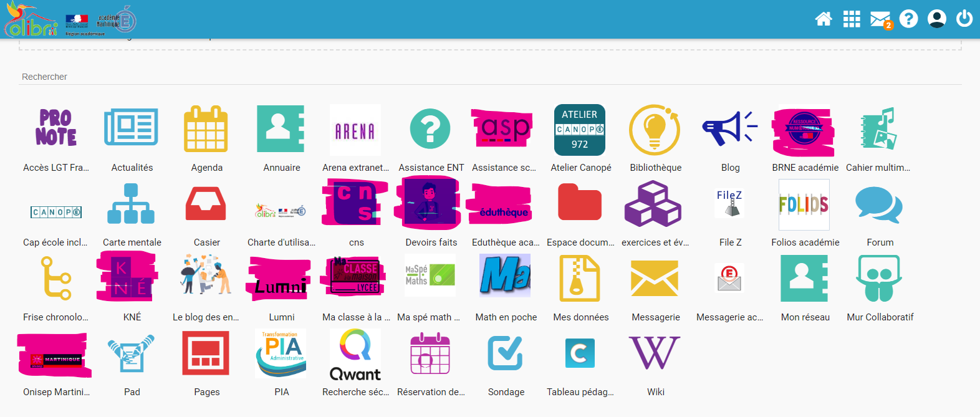Open the Casier inbox tray app
Viewport: 980px width, 417px height.
[x=206, y=204]
